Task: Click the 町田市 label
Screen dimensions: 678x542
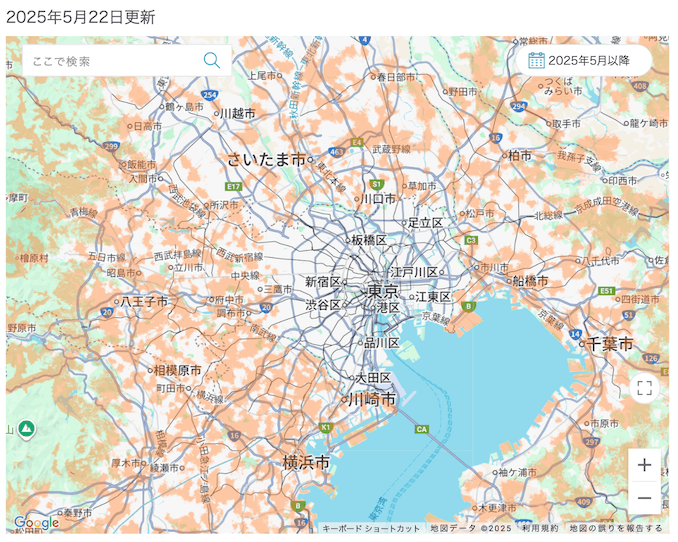Action: click(171, 388)
